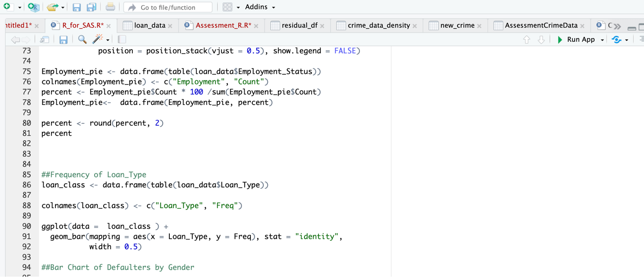Screen dimensions: 644x278
Task: Click "Employment_pie" at start of line 75
Action: coord(72,71)
